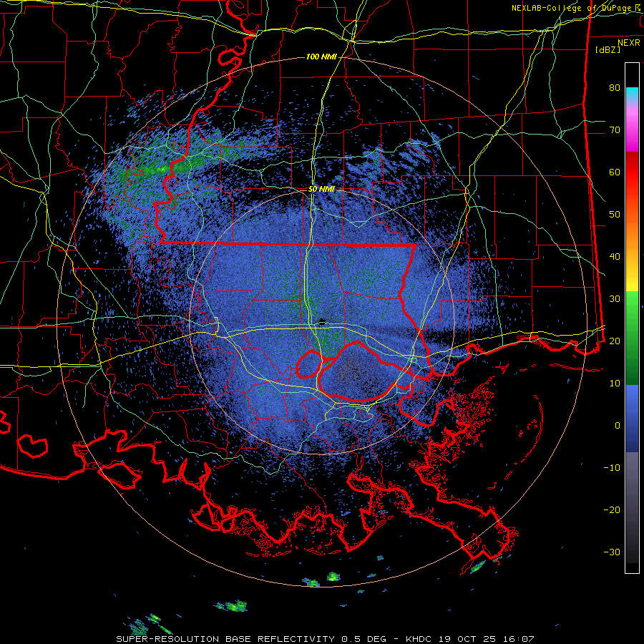Click the 0 value on the dBZ scale
Image resolution: width=644 pixels, height=644 pixels.
pos(618,426)
